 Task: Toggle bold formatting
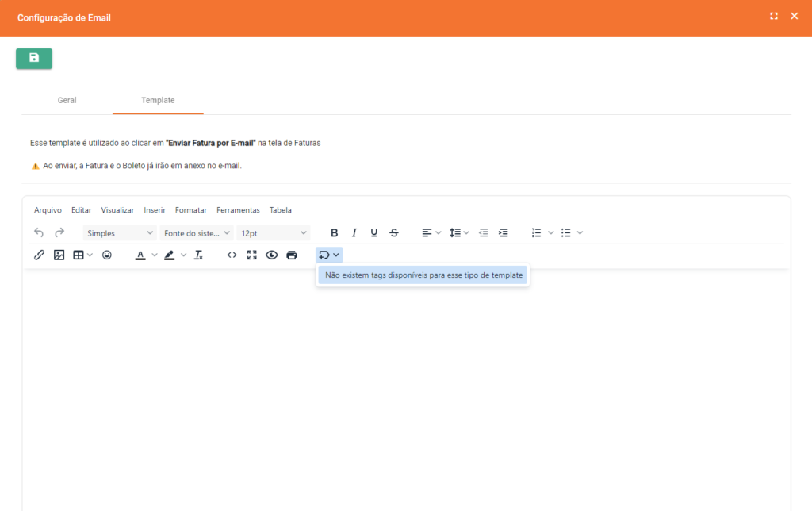(334, 232)
